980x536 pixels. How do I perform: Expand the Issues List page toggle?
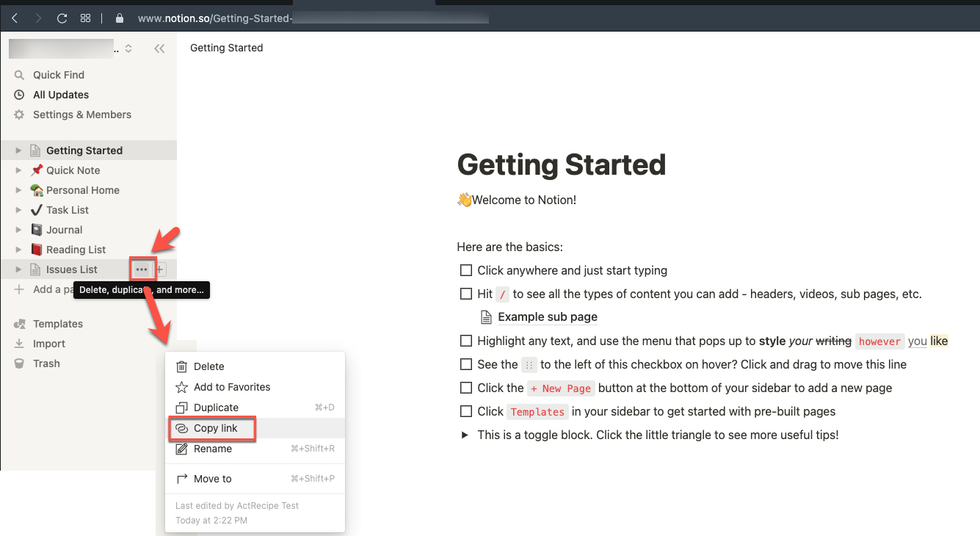click(19, 269)
